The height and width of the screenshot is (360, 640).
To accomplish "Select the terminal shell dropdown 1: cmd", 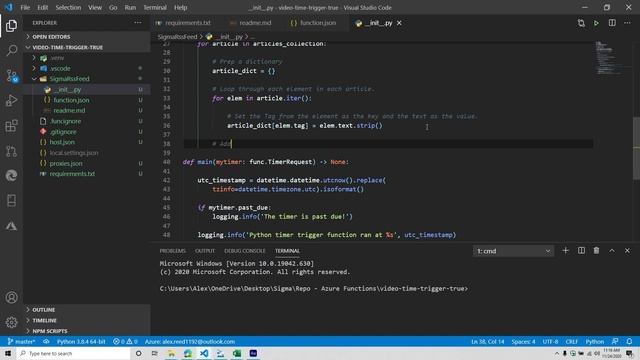I will tap(513, 251).
